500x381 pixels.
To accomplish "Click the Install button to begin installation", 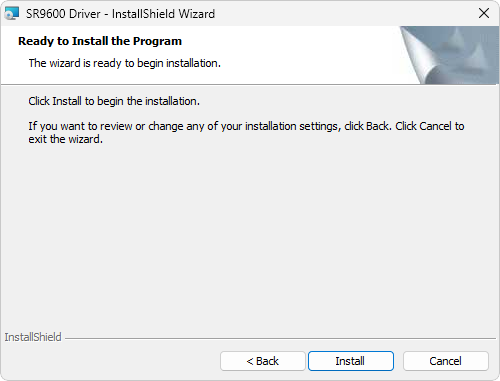I will pyautogui.click(x=351, y=361).
